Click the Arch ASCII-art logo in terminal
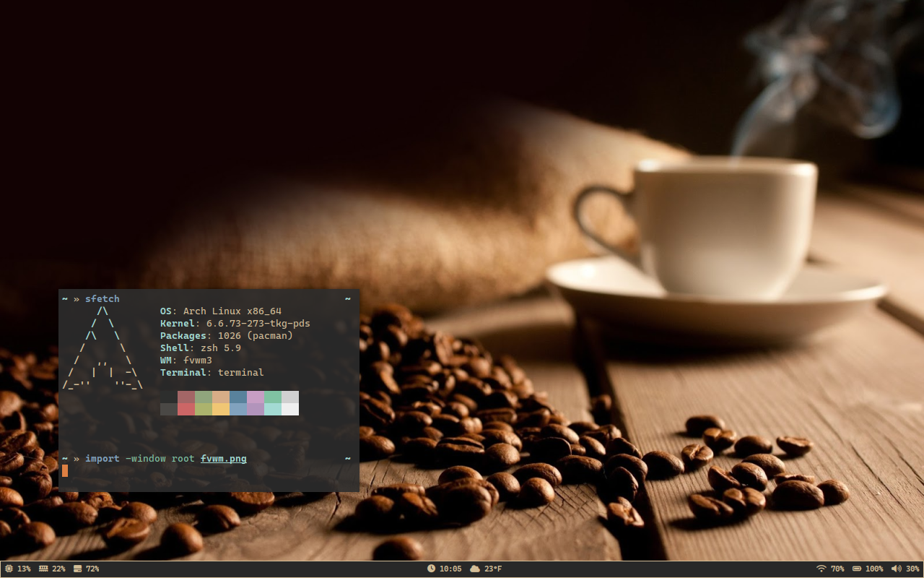The height and width of the screenshot is (578, 924). click(103, 348)
